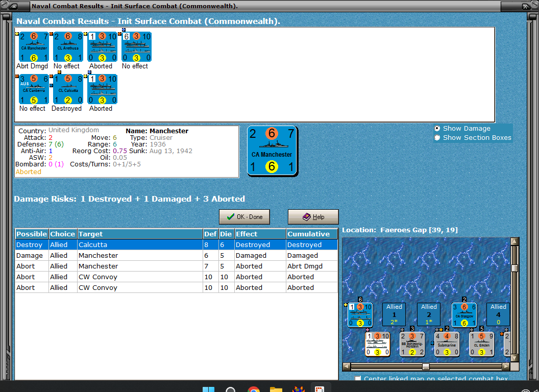Click the Sunk: Aug 13, 1942 entry
Screen dimensions: 539x392
coord(161,151)
